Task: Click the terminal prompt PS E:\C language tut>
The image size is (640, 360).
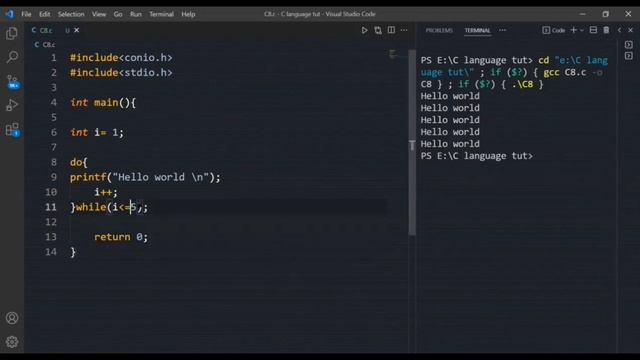Action: 477,156
